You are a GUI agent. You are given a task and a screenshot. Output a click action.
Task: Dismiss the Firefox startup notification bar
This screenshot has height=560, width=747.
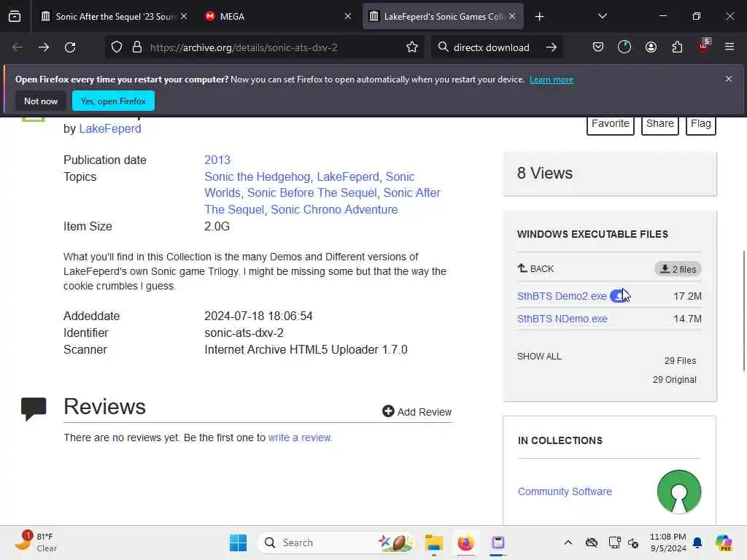[x=729, y=79]
